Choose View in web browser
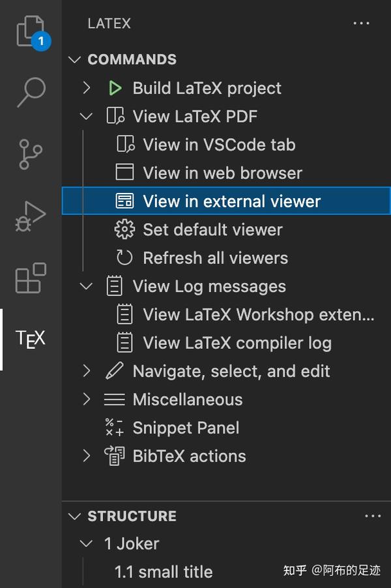 (x=222, y=173)
